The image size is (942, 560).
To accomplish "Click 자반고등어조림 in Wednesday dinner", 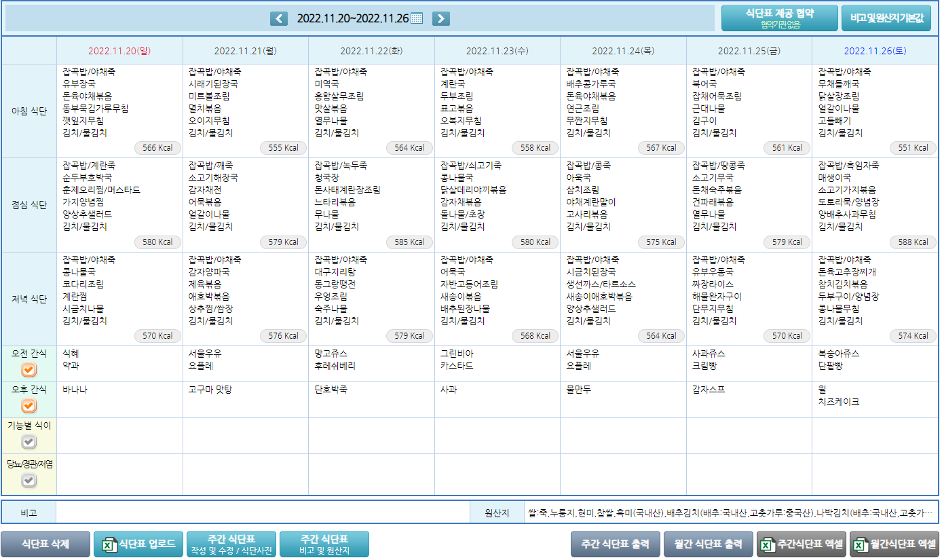I will click(469, 284).
